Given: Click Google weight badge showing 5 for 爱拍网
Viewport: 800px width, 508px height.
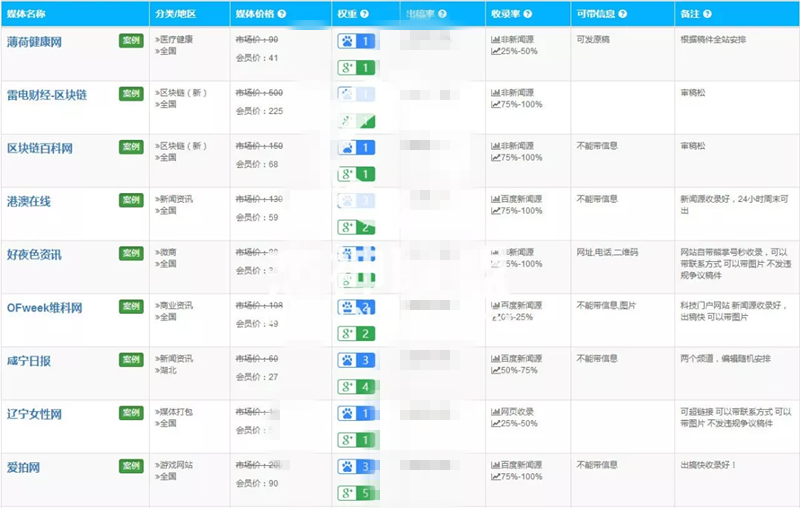Looking at the screenshot, I should pos(356,493).
